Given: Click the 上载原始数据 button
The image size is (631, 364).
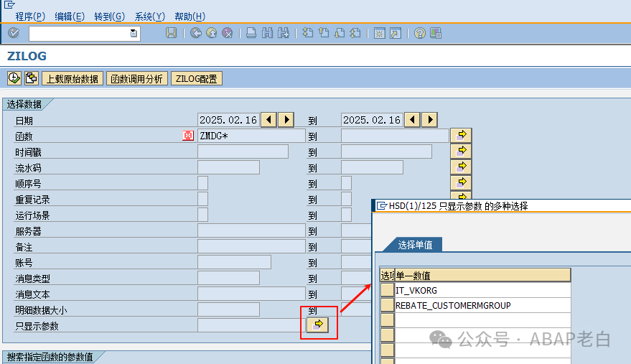Looking at the screenshot, I should point(73,78).
